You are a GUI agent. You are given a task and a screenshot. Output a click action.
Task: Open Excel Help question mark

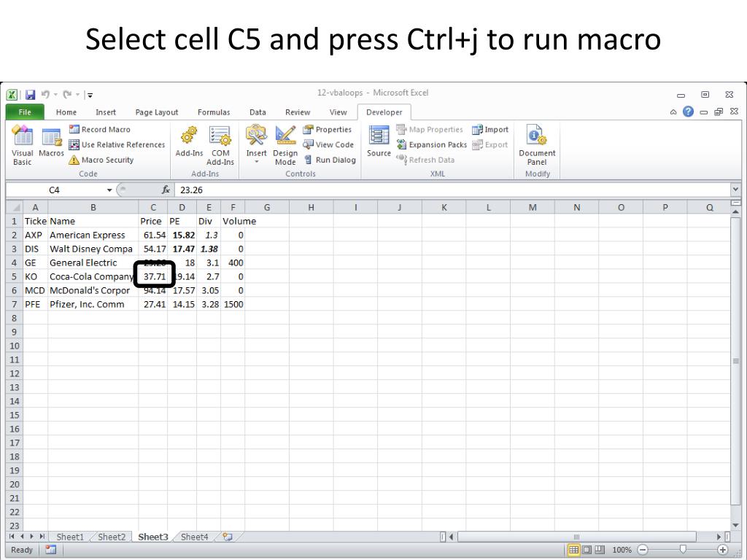tap(688, 112)
